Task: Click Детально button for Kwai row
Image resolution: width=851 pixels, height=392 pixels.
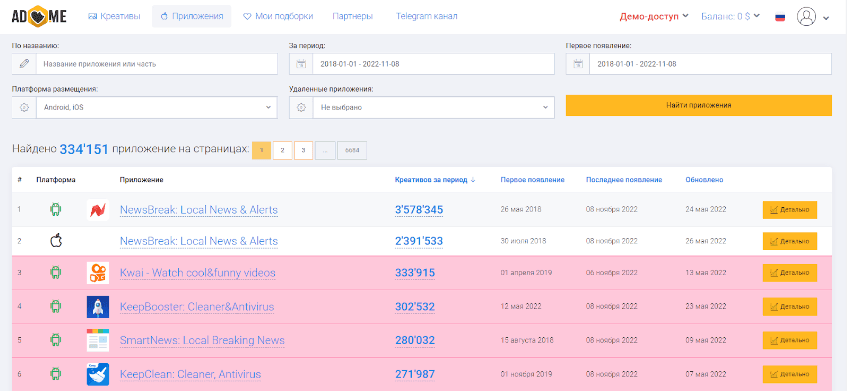Action: 790,273
